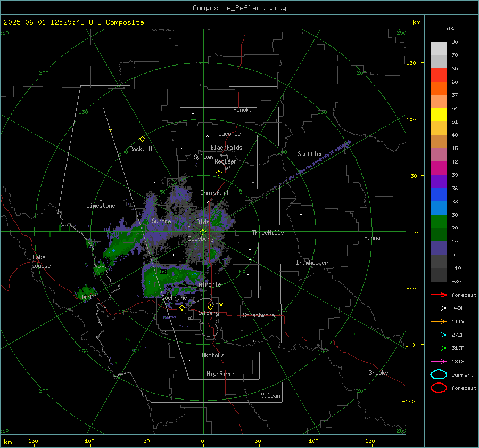The width and height of the screenshot is (479, 448).
Task: Click the white 04DK arrow legend icon
Action: (439, 308)
